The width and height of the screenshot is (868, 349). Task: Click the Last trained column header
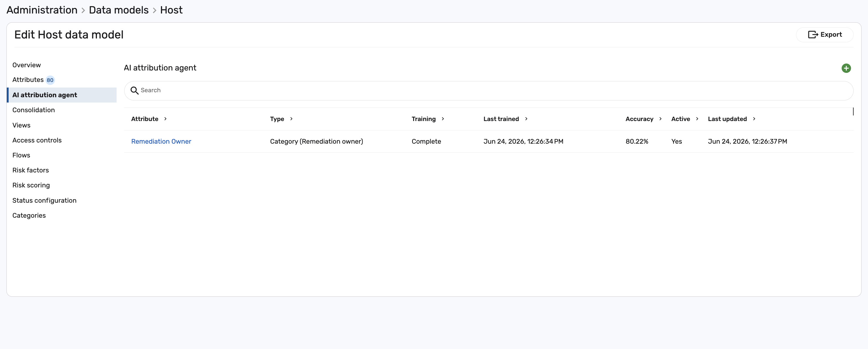click(x=501, y=119)
